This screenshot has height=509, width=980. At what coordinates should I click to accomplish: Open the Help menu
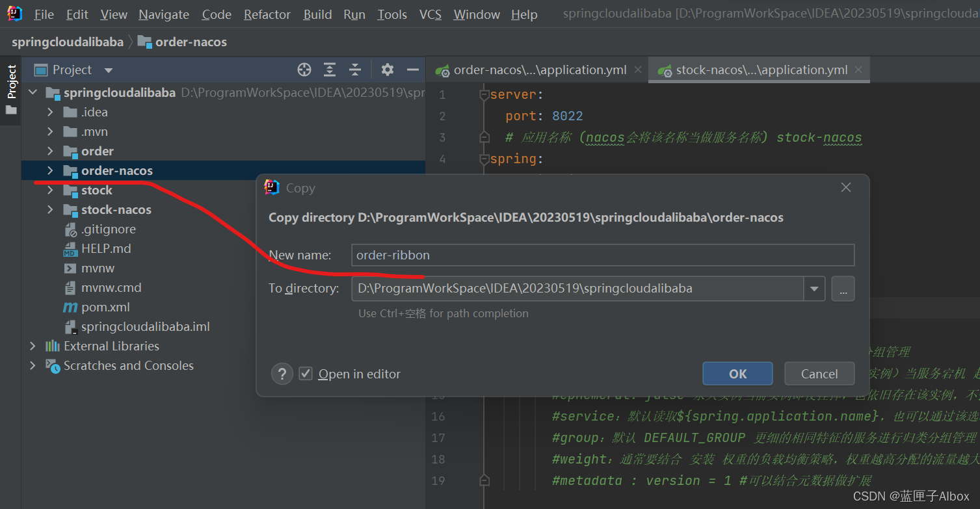524,14
